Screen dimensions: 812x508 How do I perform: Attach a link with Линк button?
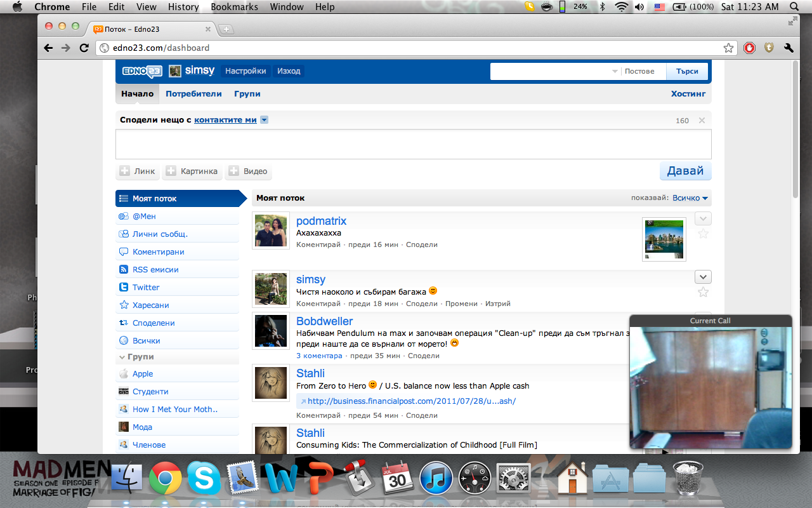click(138, 171)
